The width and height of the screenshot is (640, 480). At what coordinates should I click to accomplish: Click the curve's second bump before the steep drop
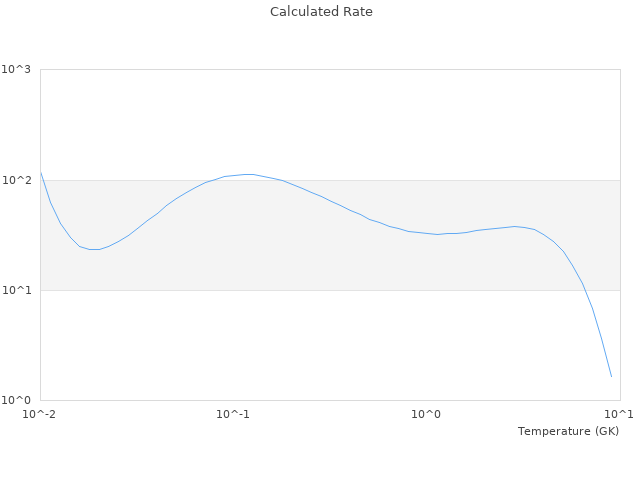tap(516, 226)
